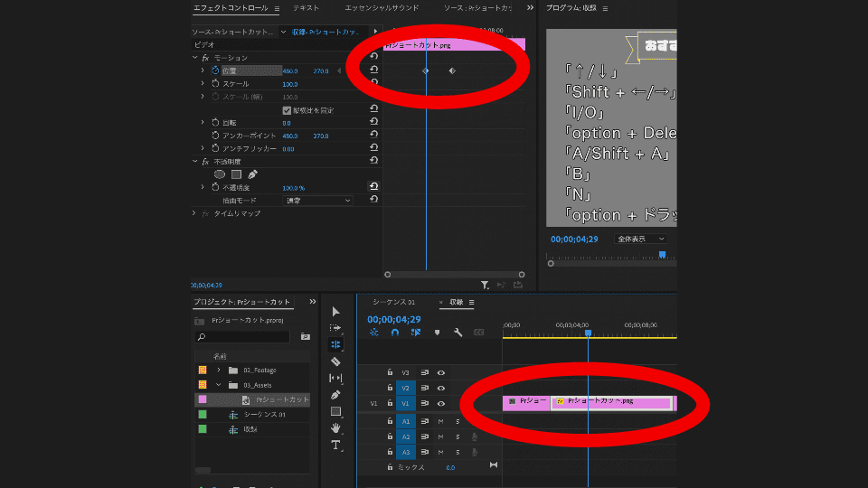Image resolution: width=868 pixels, height=488 pixels.
Task: Collapse the 03_Assets bin
Action: point(219,385)
